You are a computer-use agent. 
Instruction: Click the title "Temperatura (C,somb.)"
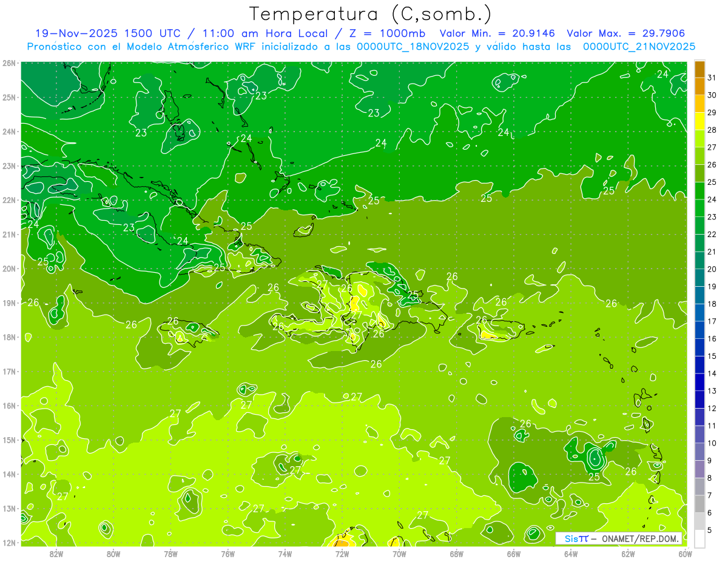(370, 15)
